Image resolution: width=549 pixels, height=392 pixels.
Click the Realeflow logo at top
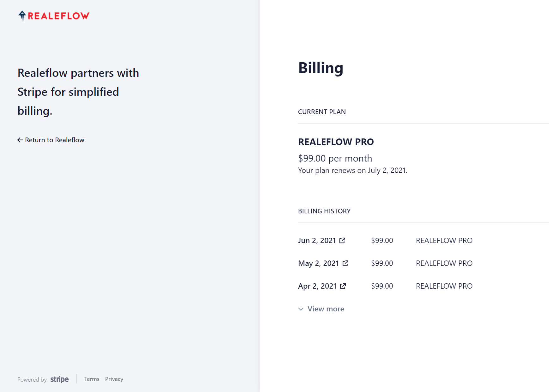(x=54, y=16)
